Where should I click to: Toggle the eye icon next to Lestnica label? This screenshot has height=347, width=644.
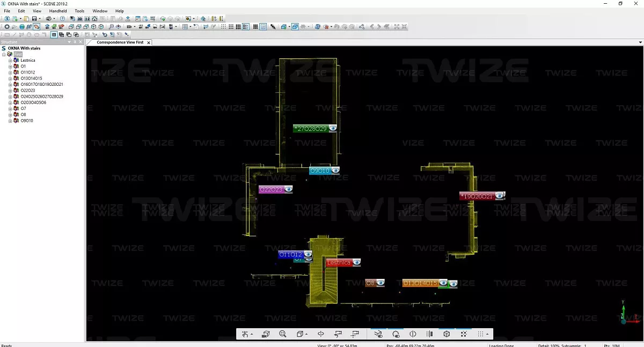(x=356, y=263)
